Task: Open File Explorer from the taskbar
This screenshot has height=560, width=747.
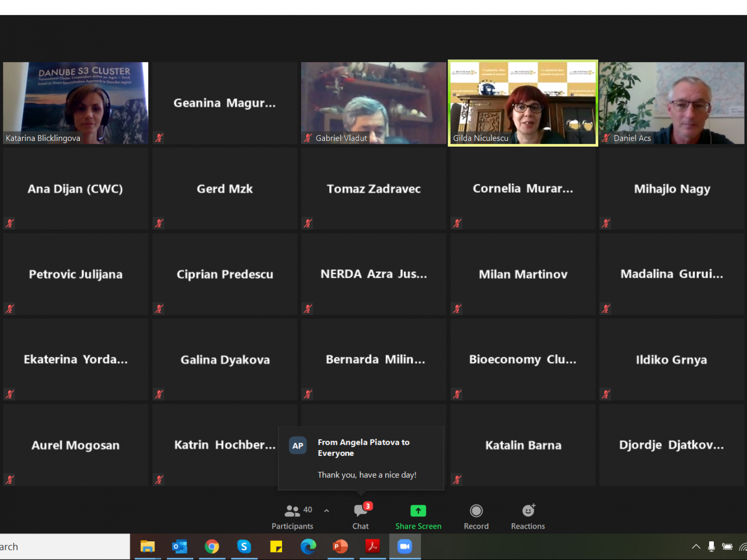Action: click(x=148, y=546)
